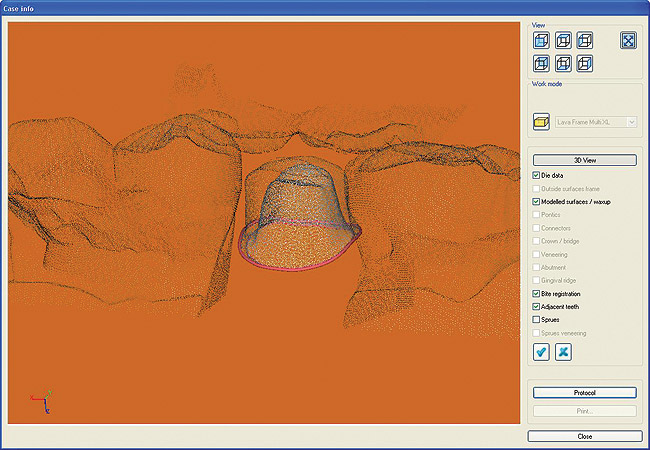Click the fit-to-window arrows icon
Viewport: 650px width, 450px height.
[628, 41]
